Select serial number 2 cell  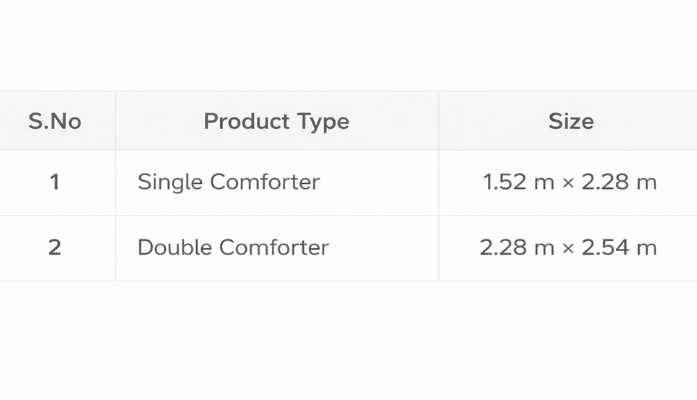tap(55, 248)
